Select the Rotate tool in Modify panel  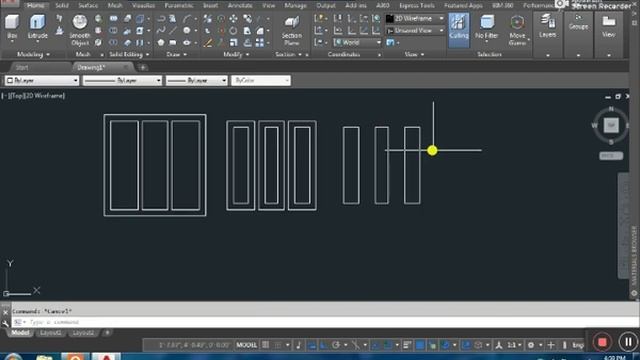[x=233, y=31]
